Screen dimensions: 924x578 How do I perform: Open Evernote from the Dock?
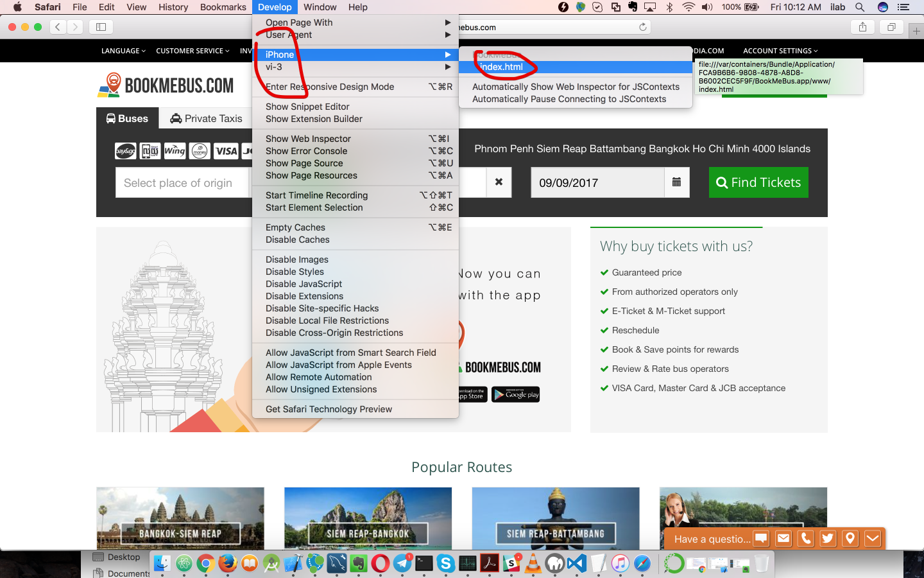tap(358, 564)
